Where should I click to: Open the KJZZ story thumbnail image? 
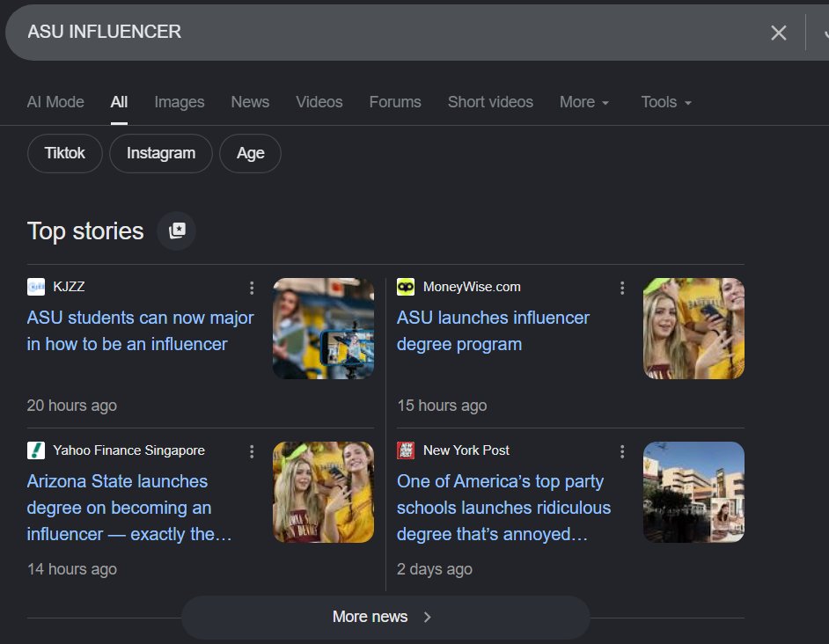(x=324, y=328)
